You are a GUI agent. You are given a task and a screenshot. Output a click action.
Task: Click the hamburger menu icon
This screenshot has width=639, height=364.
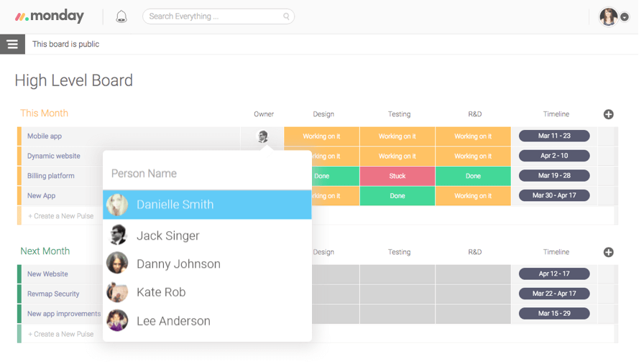(x=12, y=45)
